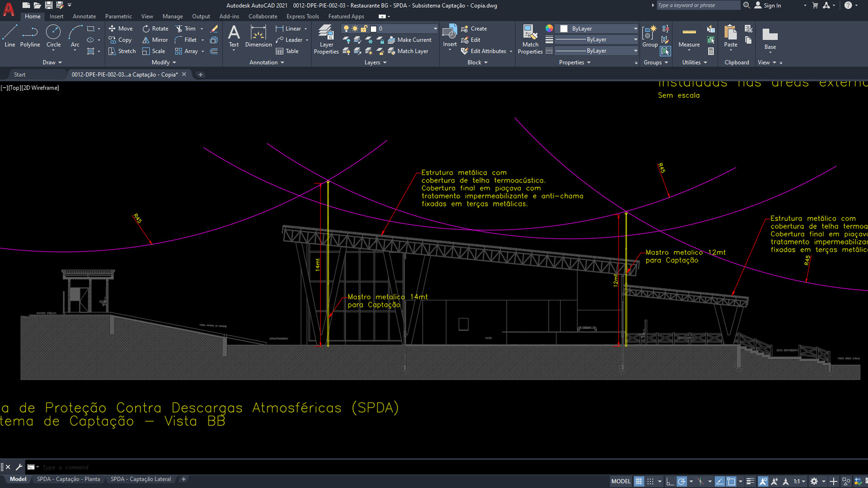Viewport: 868px width, 488px height.
Task: Expand the Annotation panel
Action: point(267,62)
